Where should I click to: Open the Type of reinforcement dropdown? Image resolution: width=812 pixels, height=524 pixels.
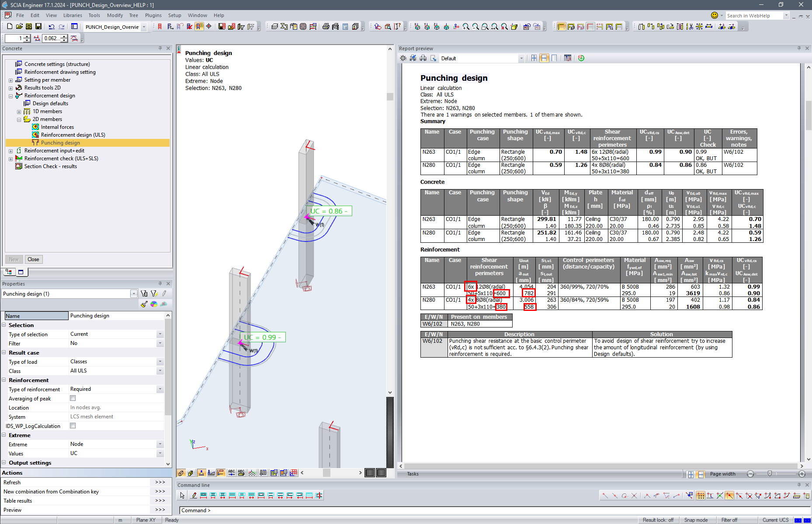point(160,389)
